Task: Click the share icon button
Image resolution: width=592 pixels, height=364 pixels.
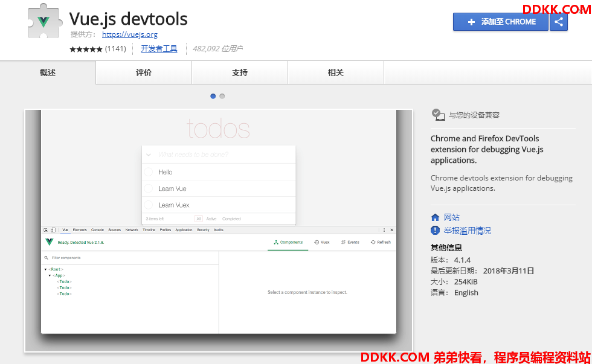Action: (x=559, y=22)
